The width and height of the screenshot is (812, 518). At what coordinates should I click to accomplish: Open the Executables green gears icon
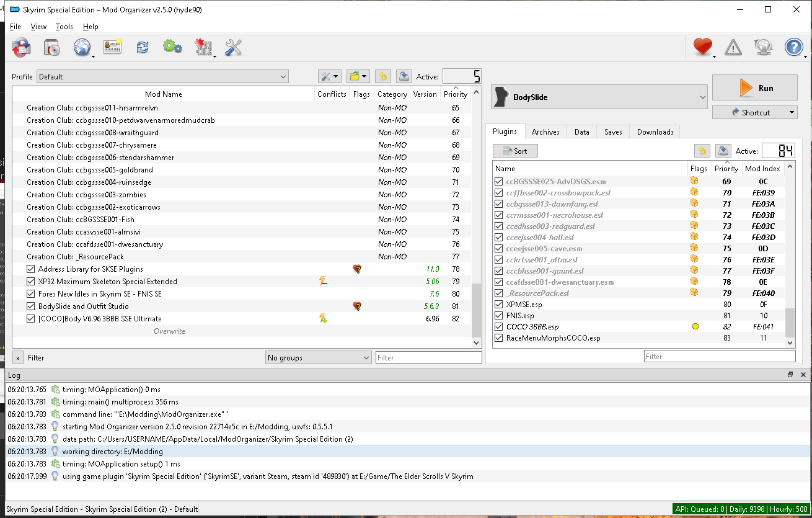coord(172,47)
